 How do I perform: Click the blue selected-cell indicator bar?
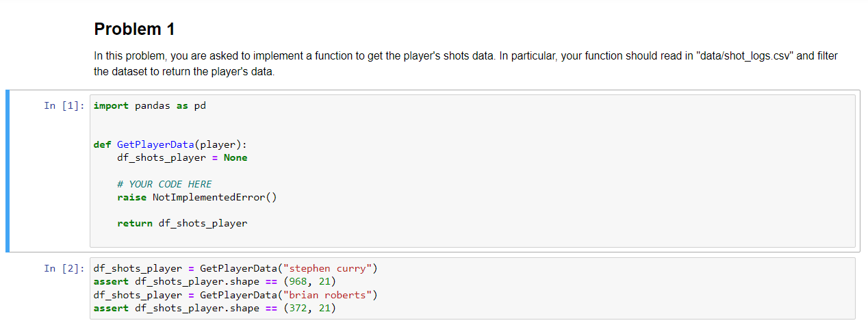tap(8, 171)
